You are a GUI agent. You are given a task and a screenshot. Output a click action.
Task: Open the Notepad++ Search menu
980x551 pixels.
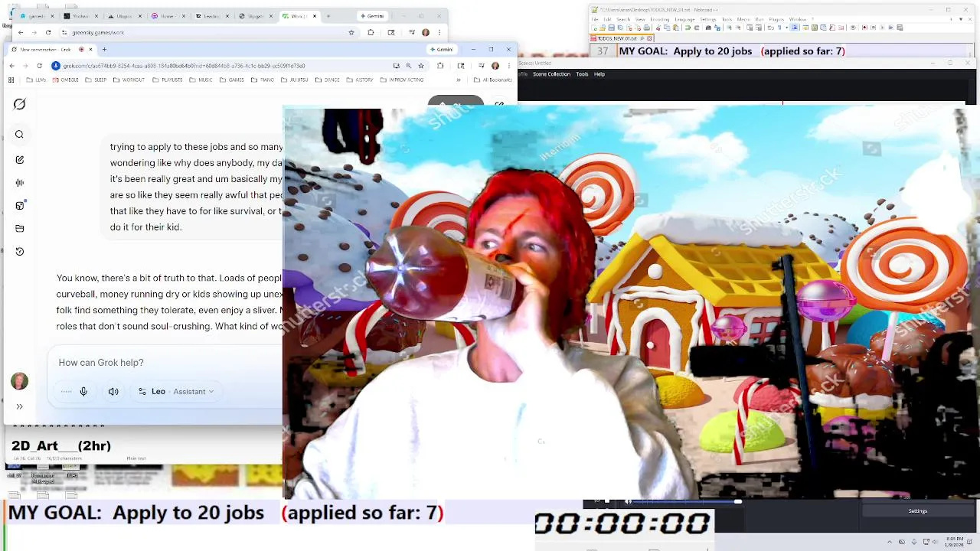click(x=623, y=19)
